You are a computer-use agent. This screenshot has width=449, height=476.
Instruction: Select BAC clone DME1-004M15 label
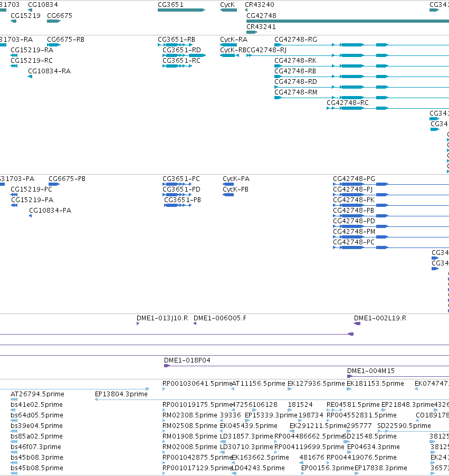click(x=371, y=370)
